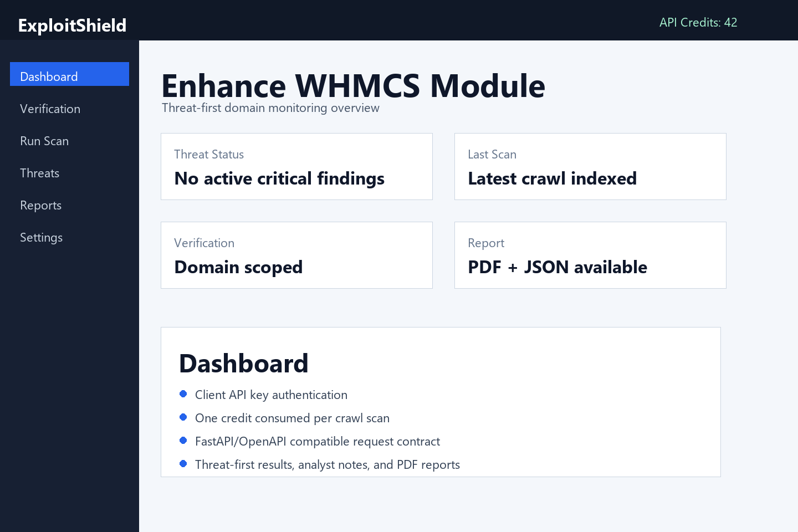The height and width of the screenshot is (532, 798).
Task: Click 'Client API key authentication' bullet
Action: point(271,395)
